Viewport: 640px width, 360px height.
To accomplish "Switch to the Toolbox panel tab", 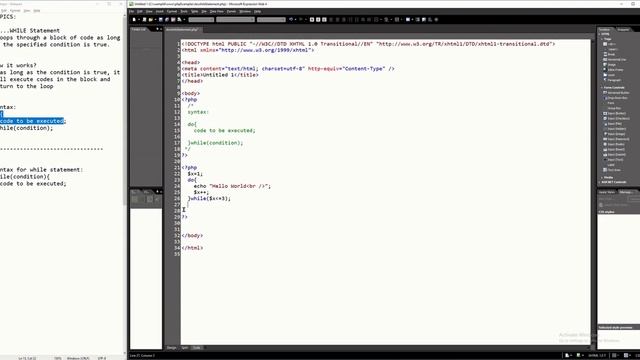I will tap(604, 29).
